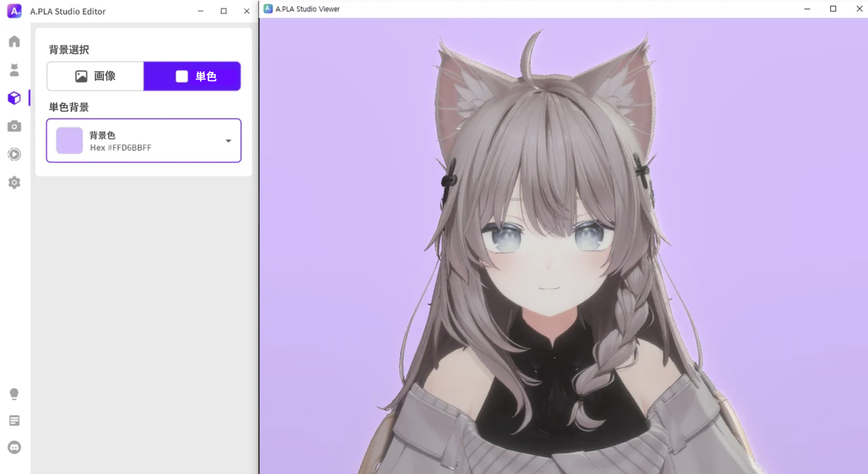The image size is (868, 474).
Task: Click the A.PLA Studio Viewer app icon
Action: tap(268, 8)
